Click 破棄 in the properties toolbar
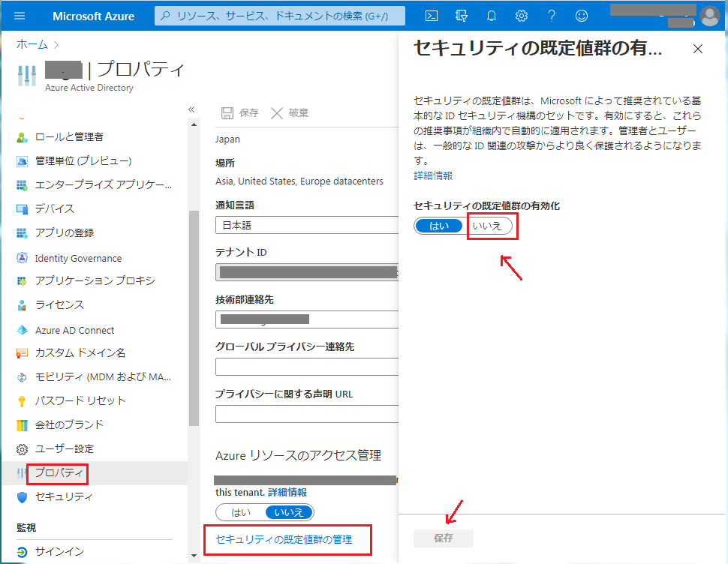 coord(290,112)
